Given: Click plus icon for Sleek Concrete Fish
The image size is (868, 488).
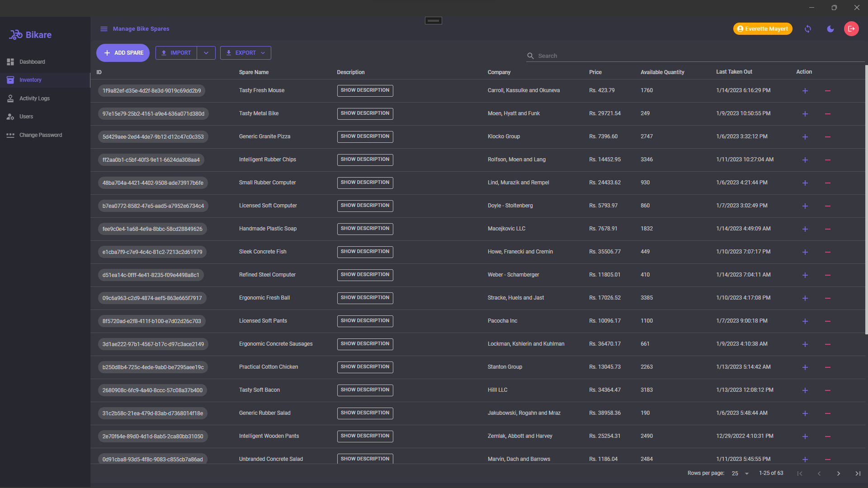Looking at the screenshot, I should pyautogui.click(x=805, y=252).
